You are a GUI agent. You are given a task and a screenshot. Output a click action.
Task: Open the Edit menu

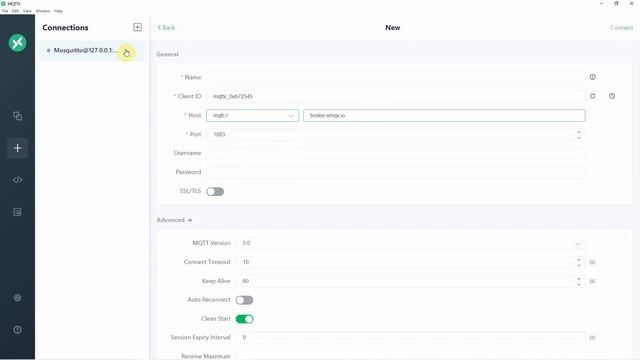click(16, 11)
